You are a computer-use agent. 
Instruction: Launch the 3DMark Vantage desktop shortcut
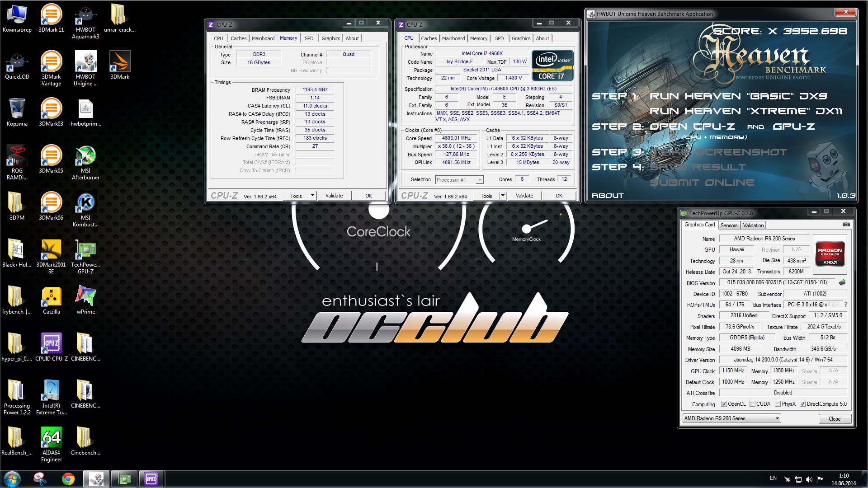(x=51, y=69)
